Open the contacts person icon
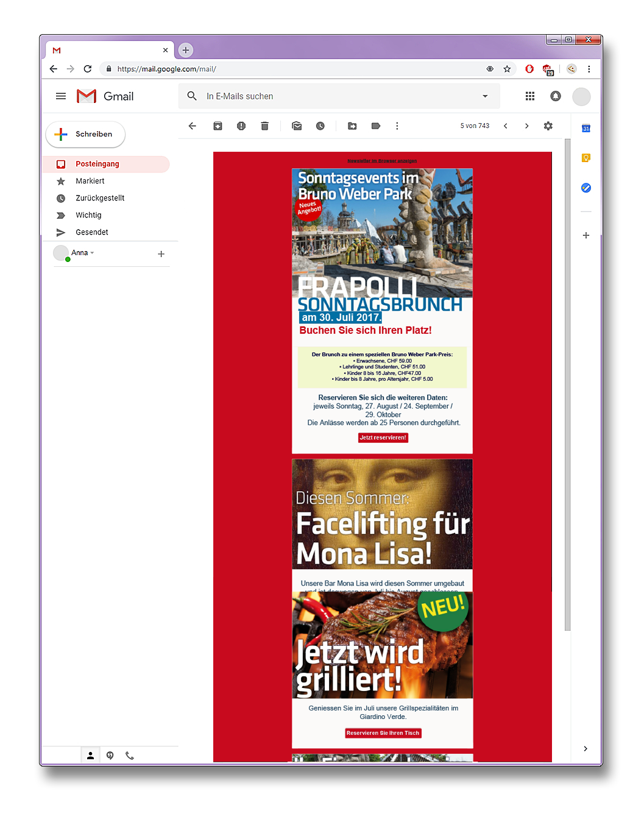 point(90,756)
